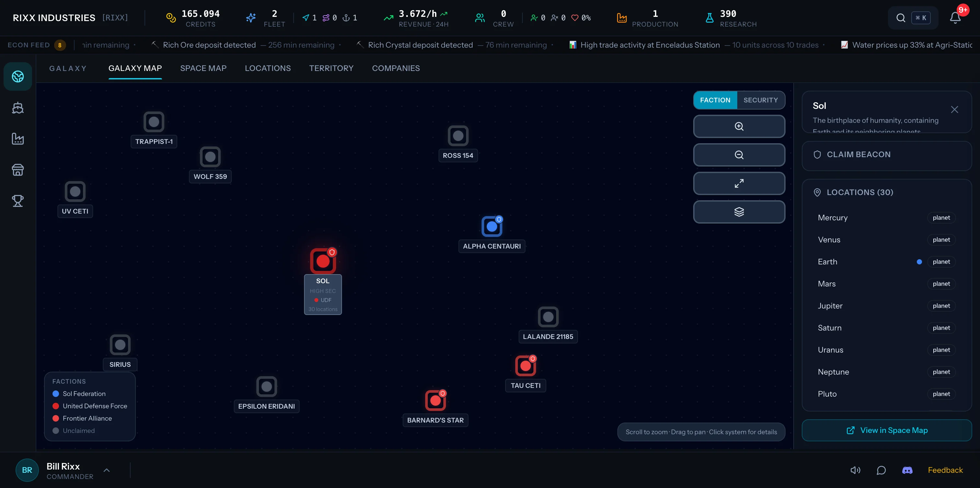Open Mercury in locations list
The image size is (980, 488).
click(x=886, y=217)
